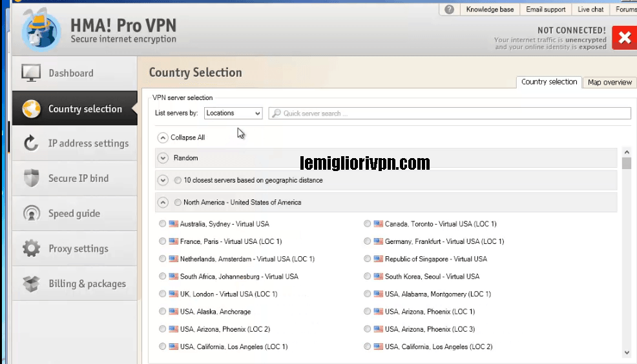Viewport: 637px width, 364px height.
Task: Open IP address settings in sidebar
Action: point(75,143)
